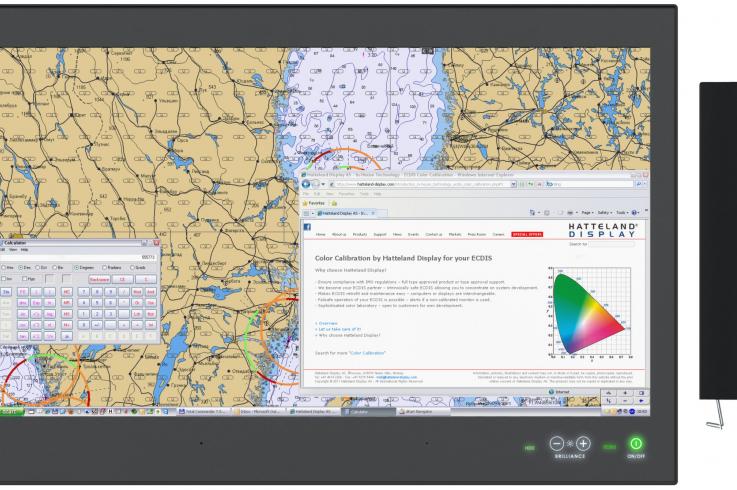Click the Internet Explorer address bar field
This screenshot has width=737, height=490.
421,184
